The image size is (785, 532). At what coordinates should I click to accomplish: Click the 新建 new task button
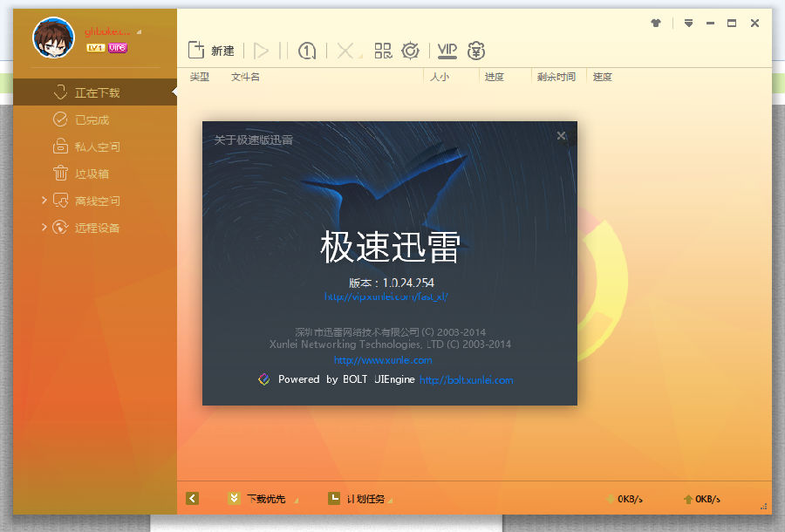212,51
